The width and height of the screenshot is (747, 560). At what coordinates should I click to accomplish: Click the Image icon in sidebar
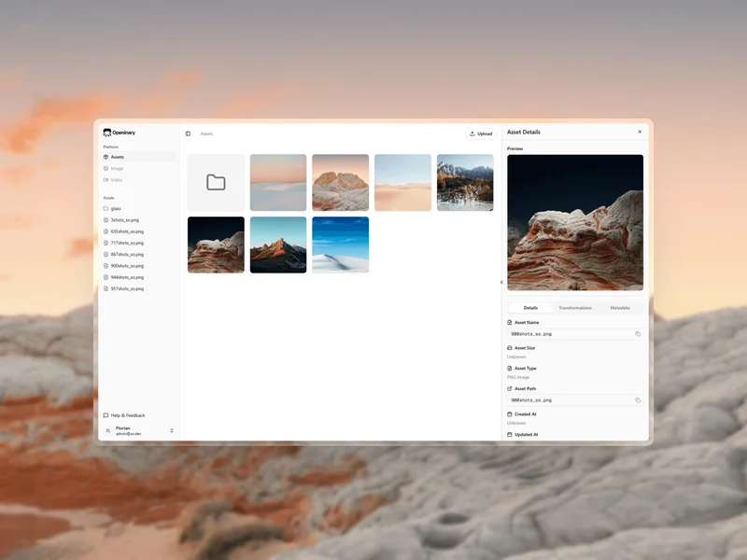pos(106,169)
